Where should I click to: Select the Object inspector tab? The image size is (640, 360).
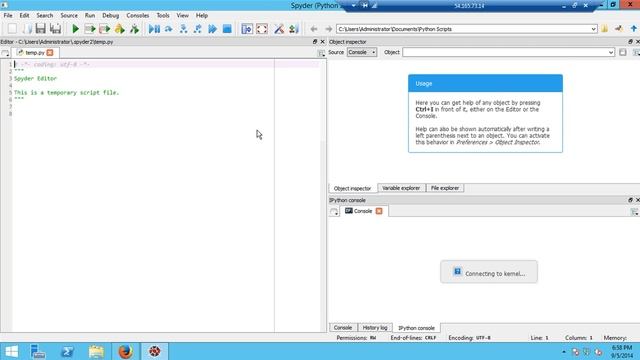[352, 188]
